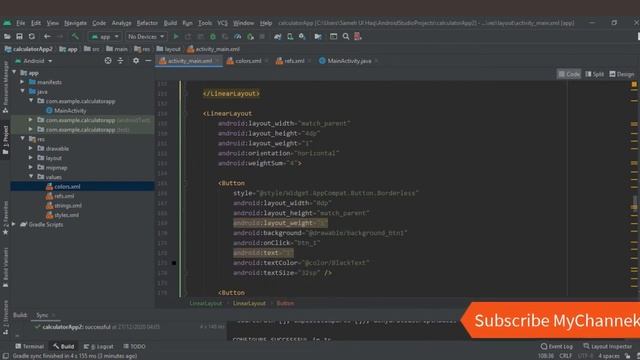Open the app run configuration dropdown
640x360 pixels.
coord(105,37)
